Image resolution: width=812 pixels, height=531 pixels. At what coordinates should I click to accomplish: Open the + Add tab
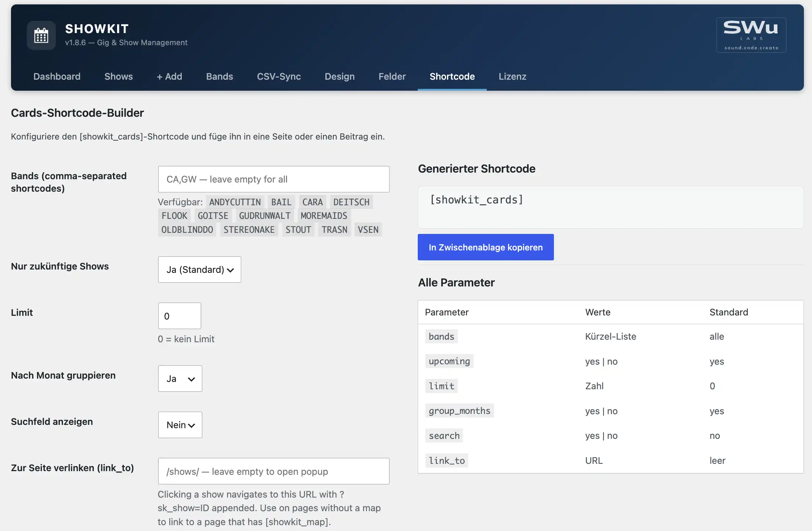tap(169, 76)
